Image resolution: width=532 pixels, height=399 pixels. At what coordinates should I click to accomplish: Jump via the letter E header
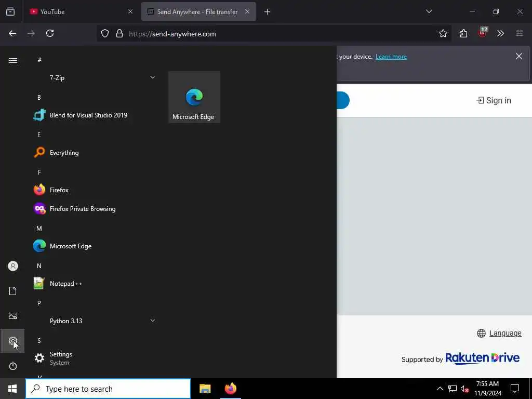pos(39,135)
